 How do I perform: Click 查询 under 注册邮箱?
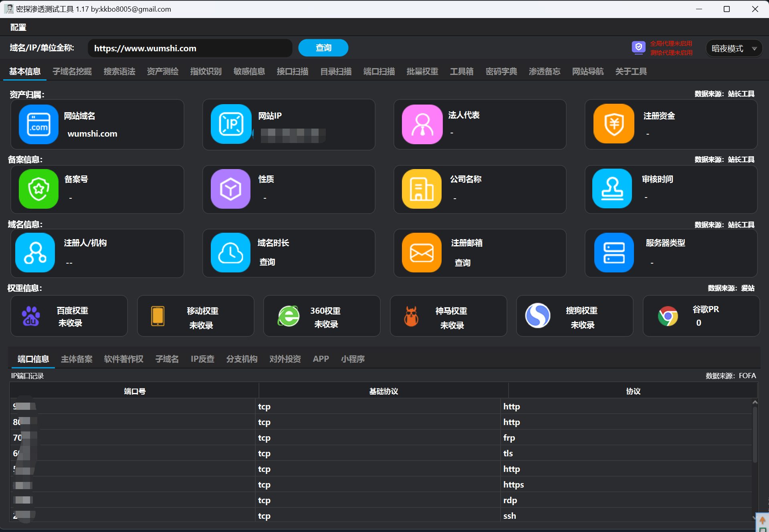pyautogui.click(x=462, y=263)
